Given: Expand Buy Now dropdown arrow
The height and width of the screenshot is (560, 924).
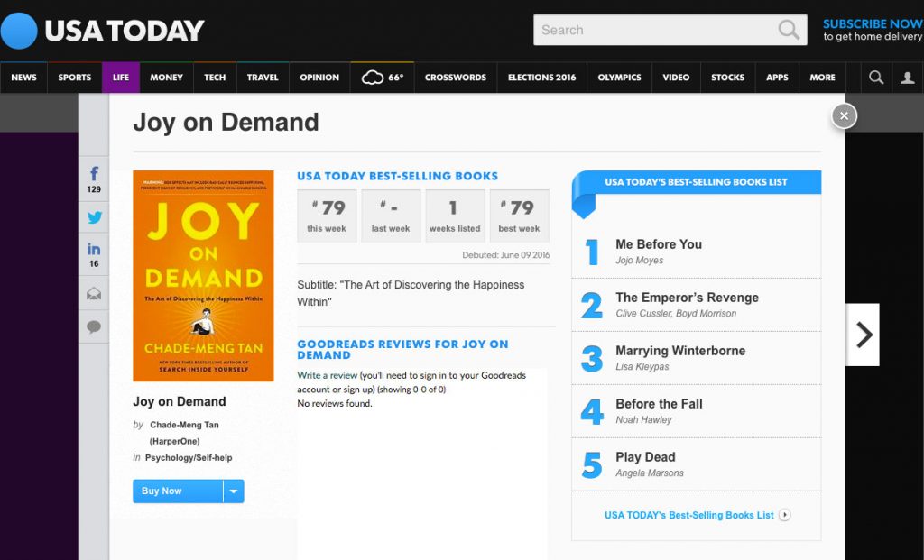Looking at the screenshot, I should [234, 491].
